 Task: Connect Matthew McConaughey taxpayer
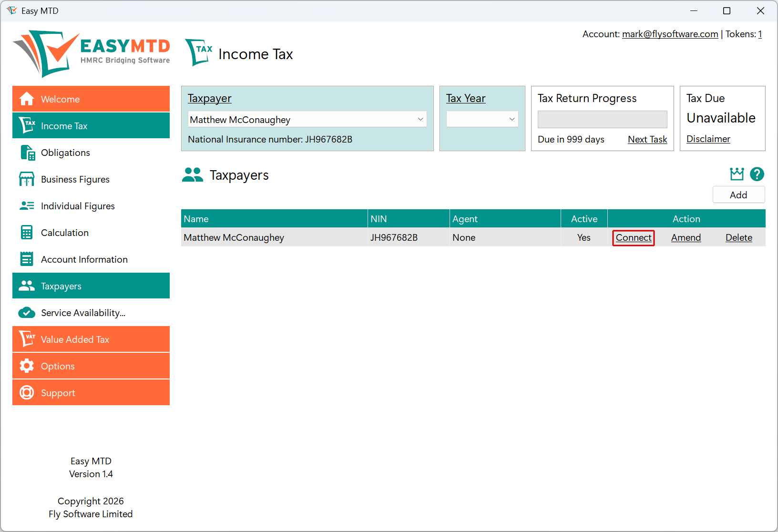point(634,237)
